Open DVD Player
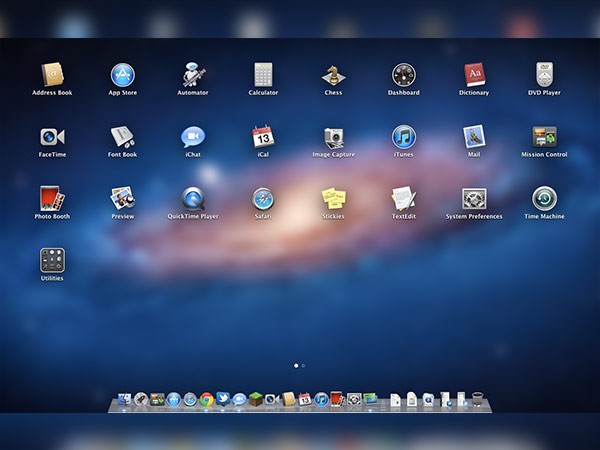The height and width of the screenshot is (450, 600). [x=544, y=74]
